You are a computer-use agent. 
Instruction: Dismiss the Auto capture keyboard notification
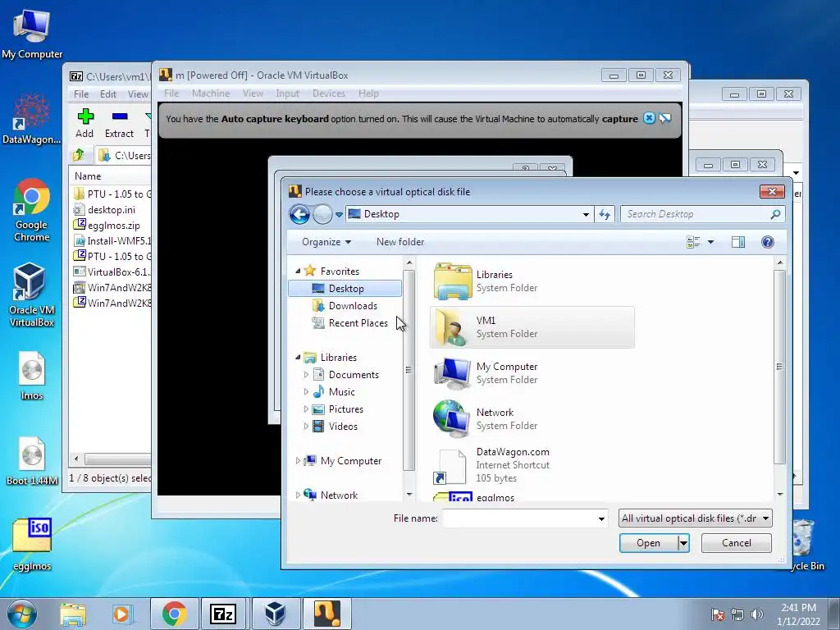tap(649, 118)
